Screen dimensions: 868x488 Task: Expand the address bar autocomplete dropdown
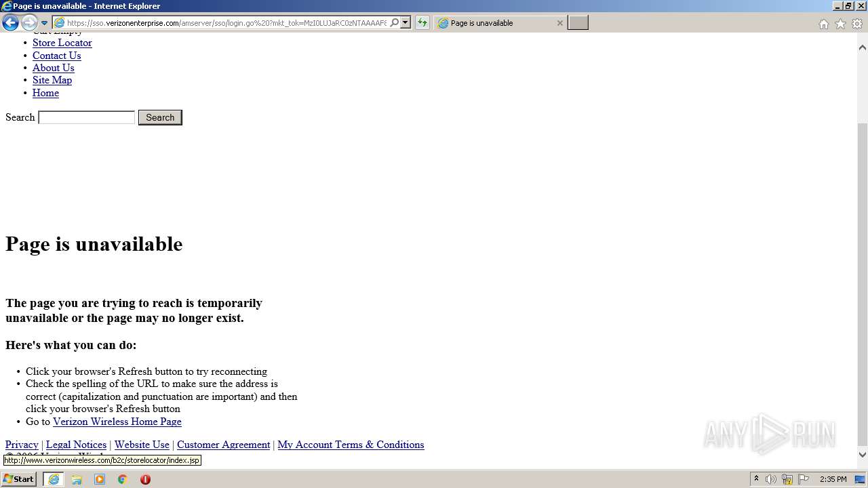[x=406, y=23]
